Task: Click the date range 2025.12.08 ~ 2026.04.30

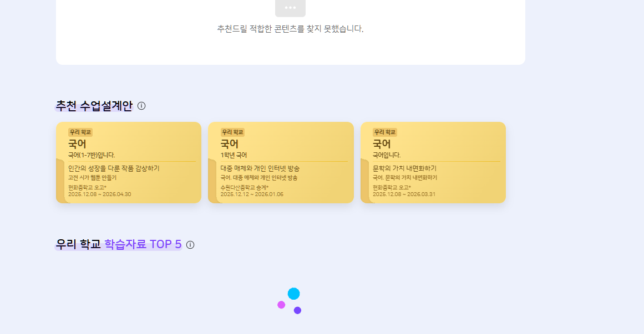Action: click(99, 194)
